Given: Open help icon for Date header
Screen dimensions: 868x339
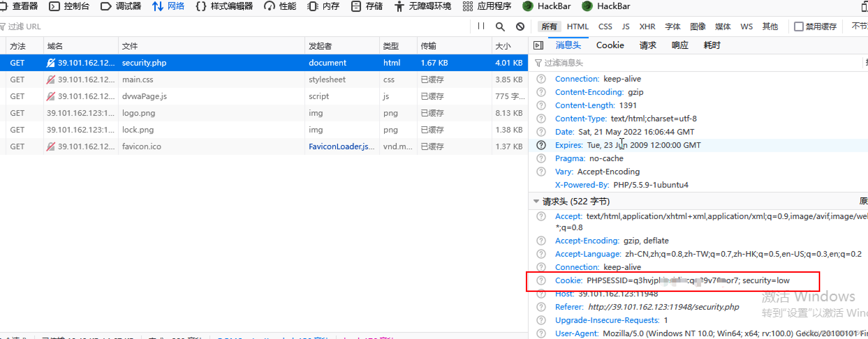Looking at the screenshot, I should (541, 132).
